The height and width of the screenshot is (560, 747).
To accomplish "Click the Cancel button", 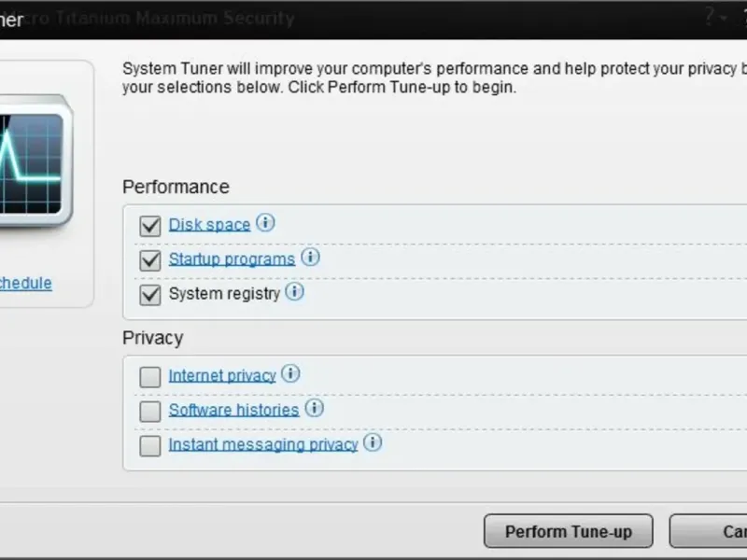I will 709,531.
